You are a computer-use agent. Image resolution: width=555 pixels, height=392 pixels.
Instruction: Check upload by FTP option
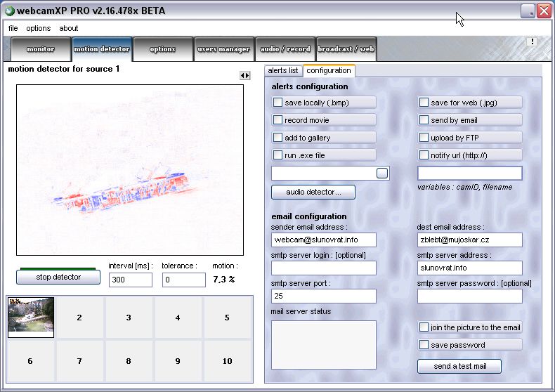(x=424, y=137)
